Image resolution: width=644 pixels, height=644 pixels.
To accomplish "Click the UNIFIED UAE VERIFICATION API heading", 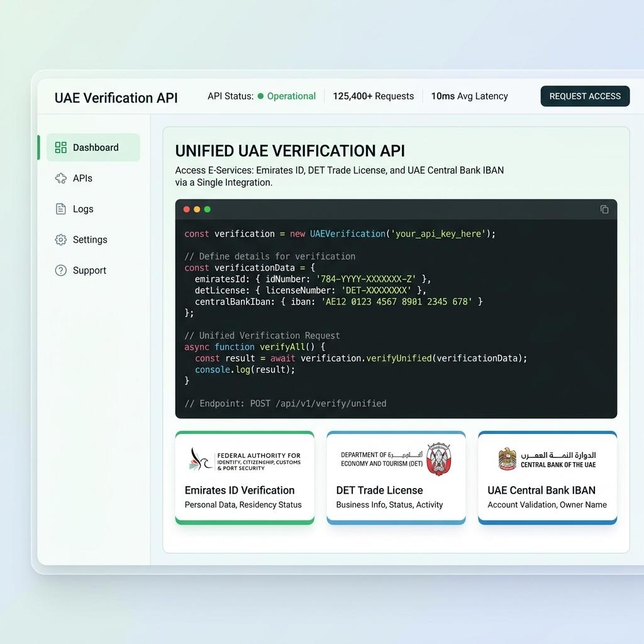I will [290, 151].
